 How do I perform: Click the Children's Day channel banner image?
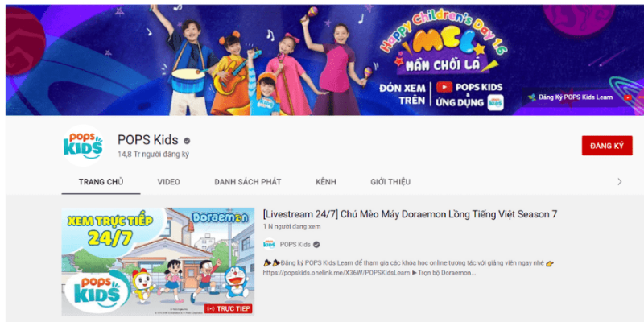324,60
